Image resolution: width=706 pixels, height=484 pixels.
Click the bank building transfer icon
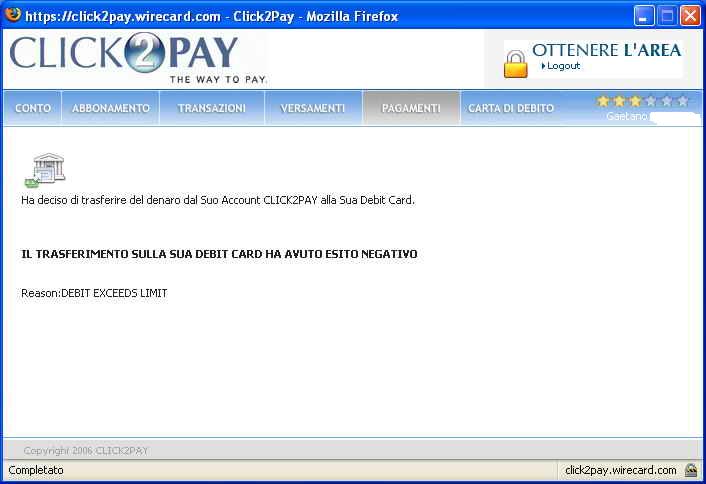pos(45,170)
